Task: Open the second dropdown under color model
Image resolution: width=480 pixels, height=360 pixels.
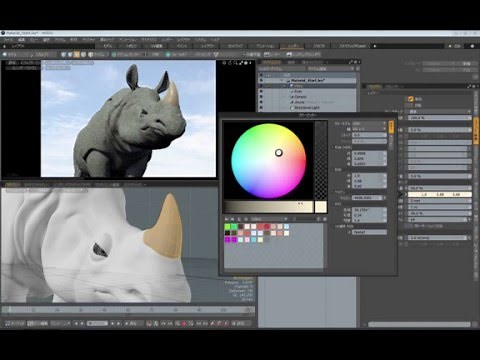Action: click(x=369, y=129)
